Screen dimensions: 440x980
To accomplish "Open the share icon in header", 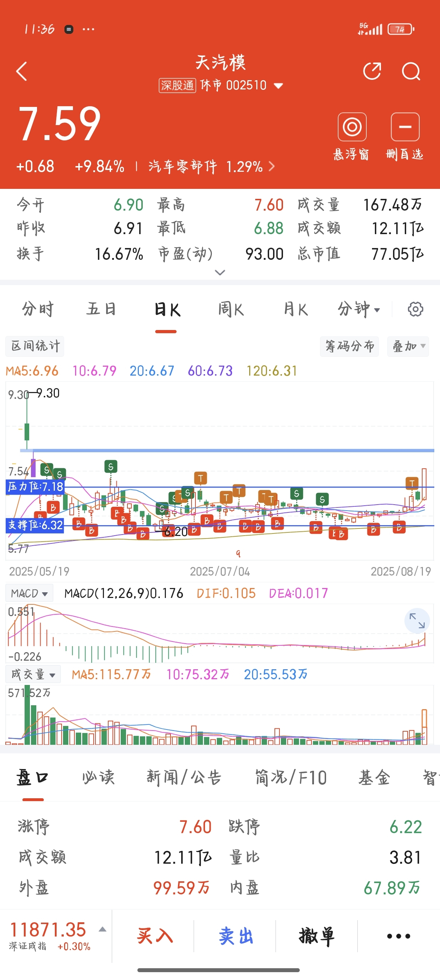I will [372, 71].
